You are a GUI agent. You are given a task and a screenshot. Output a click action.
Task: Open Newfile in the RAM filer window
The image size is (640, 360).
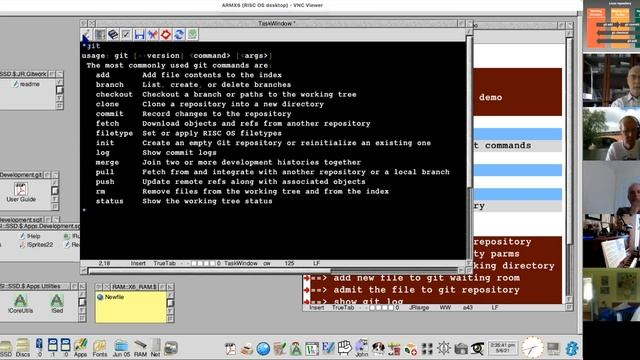tap(110, 297)
